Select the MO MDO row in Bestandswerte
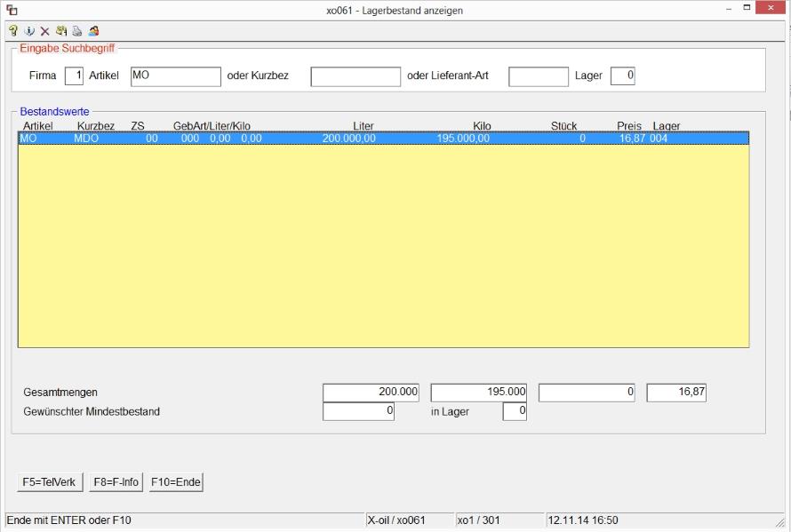Screen dimensions: 791x532 click(383, 139)
